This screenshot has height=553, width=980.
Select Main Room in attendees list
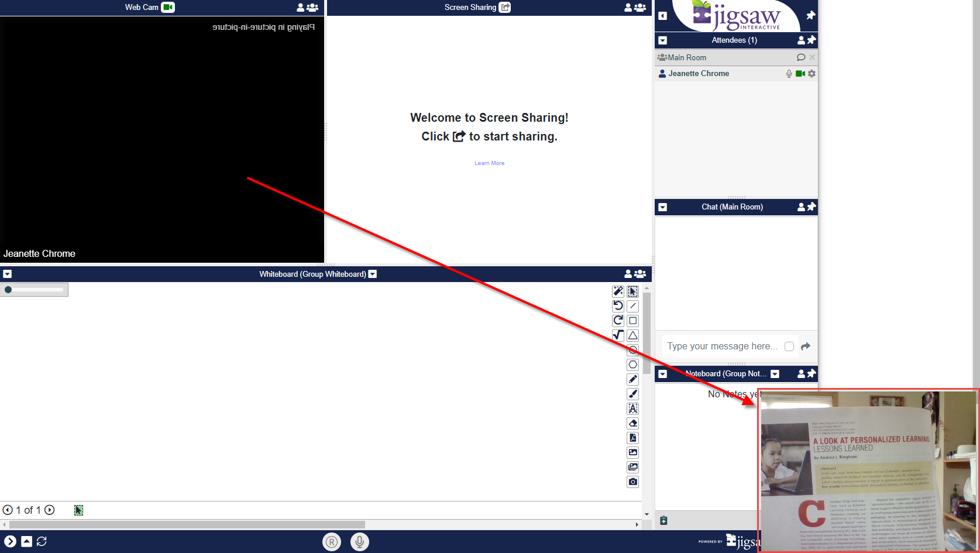coord(687,57)
